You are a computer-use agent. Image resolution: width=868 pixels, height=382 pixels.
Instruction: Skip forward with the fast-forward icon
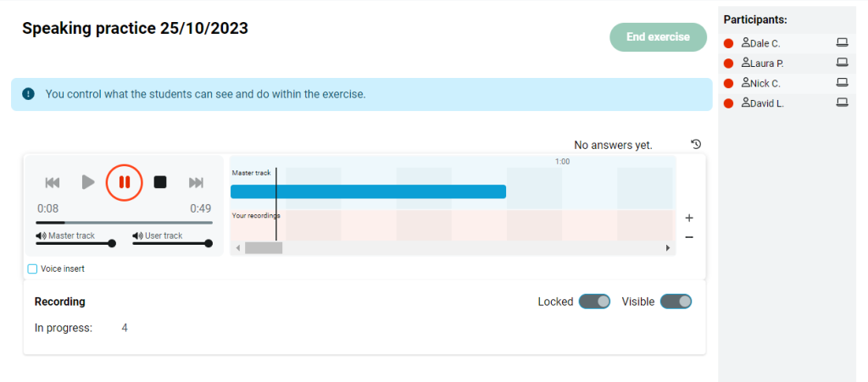pos(196,182)
